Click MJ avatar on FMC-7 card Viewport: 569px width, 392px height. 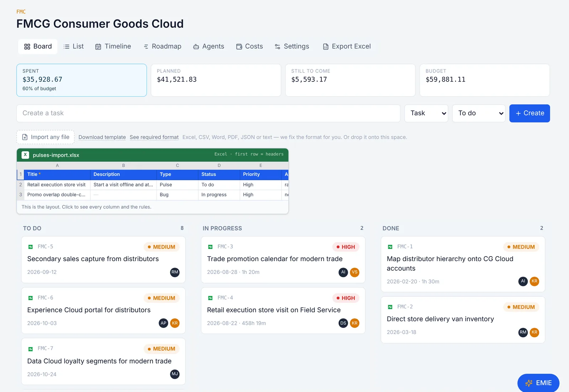tap(175, 374)
